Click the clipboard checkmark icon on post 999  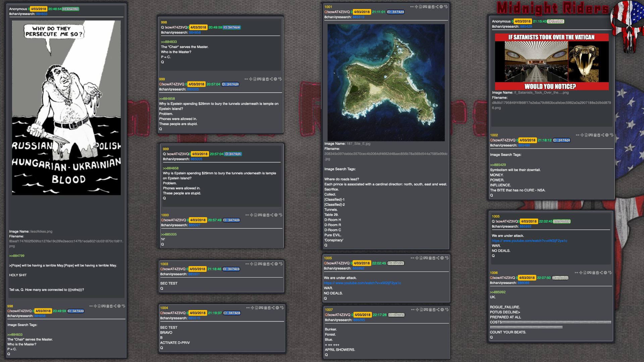pyautogui.click(x=267, y=79)
